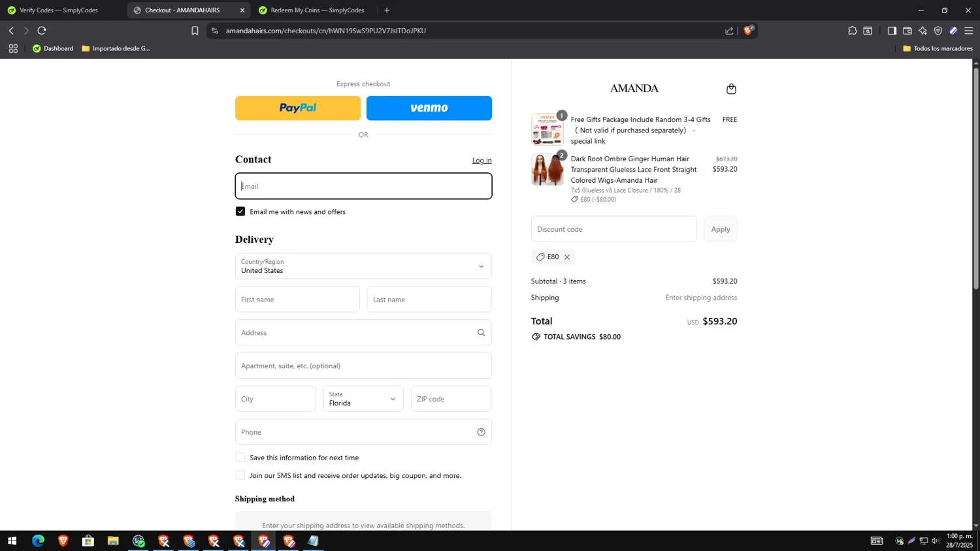Viewport: 980px width, 551px height.
Task: Focus the Discount code field
Action: tap(613, 229)
